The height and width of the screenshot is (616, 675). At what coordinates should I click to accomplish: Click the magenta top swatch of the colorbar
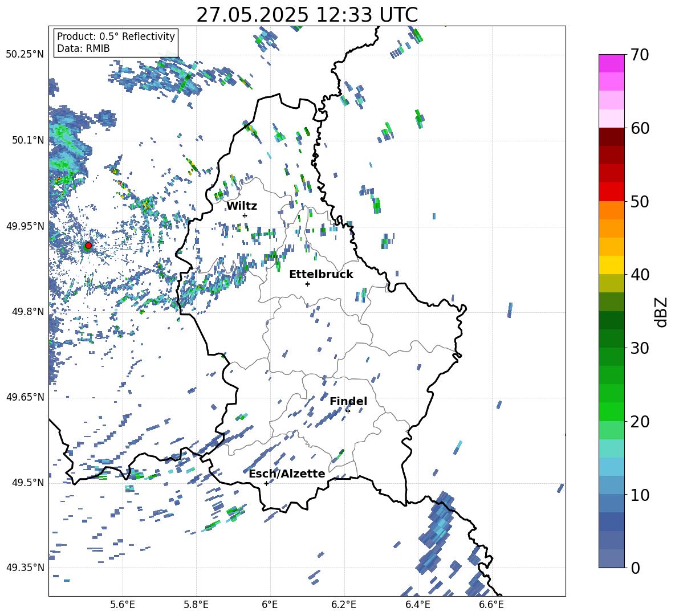611,64
